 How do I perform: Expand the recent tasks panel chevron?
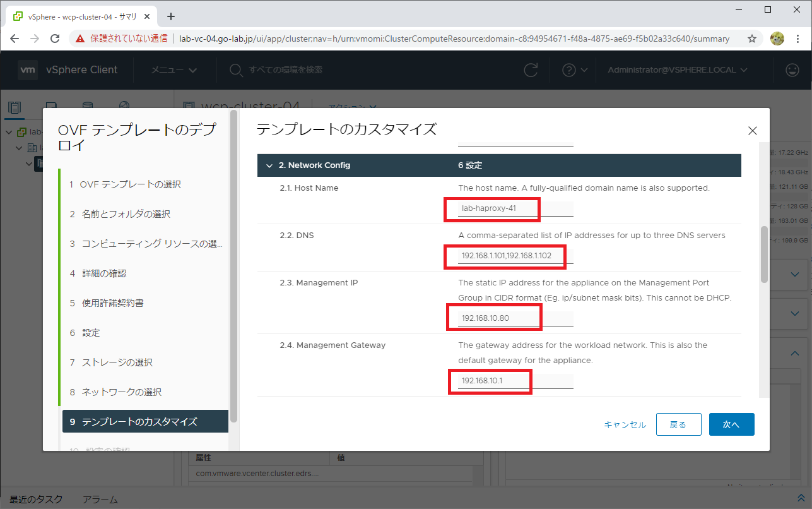801,498
